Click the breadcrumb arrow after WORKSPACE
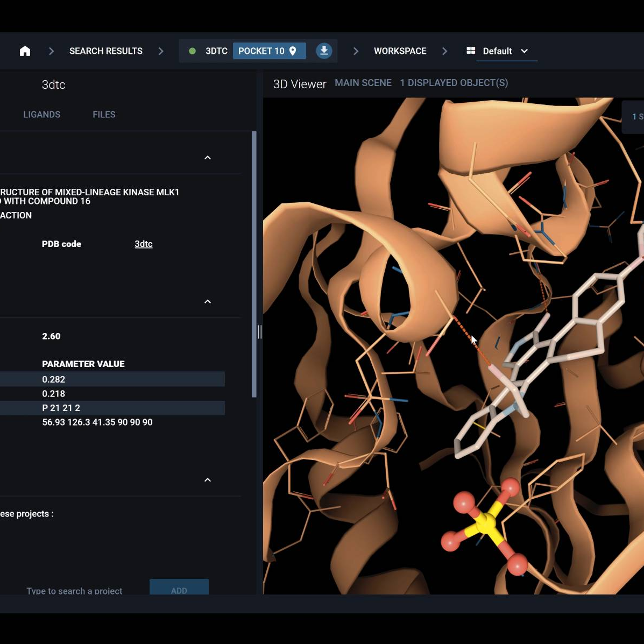644x644 pixels. [444, 51]
